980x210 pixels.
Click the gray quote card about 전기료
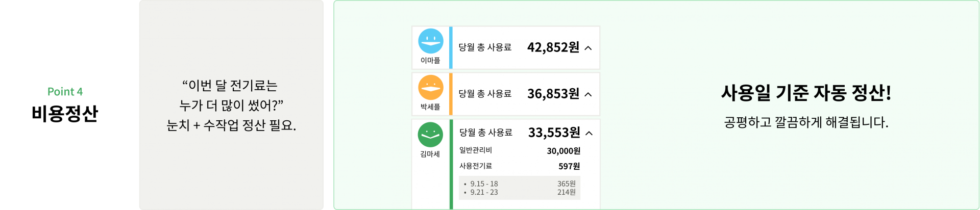(231, 105)
